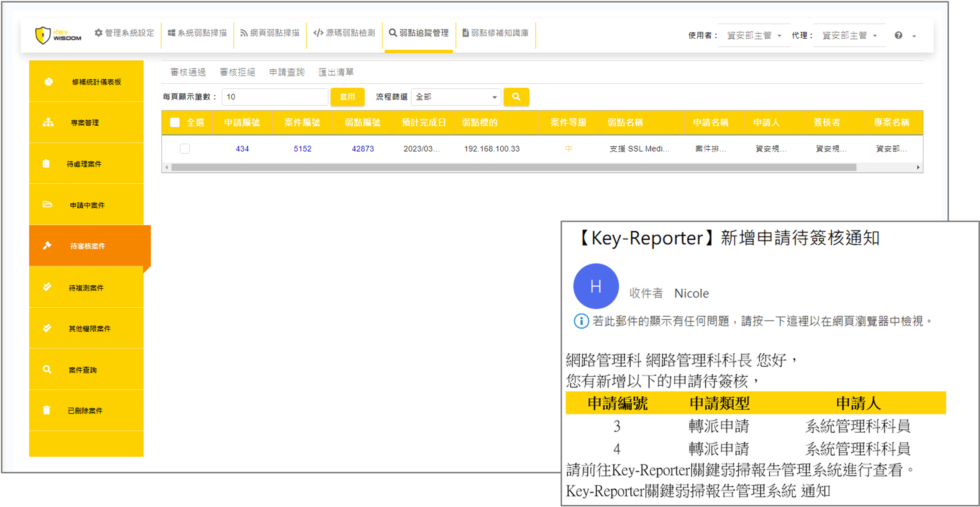Viewport: 980px width, 507px height.
Task: Open the 流程篩選 全部 dropdown
Action: 456,97
